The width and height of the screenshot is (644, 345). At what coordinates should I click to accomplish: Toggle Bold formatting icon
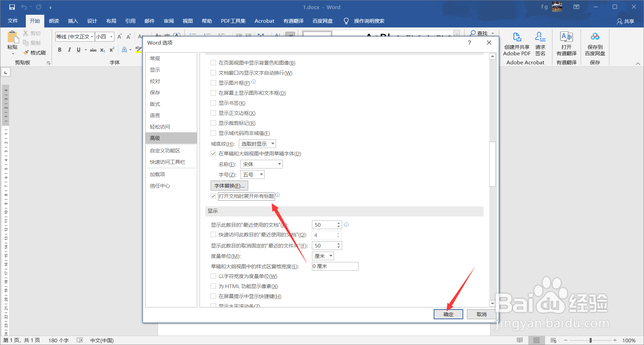[60, 50]
